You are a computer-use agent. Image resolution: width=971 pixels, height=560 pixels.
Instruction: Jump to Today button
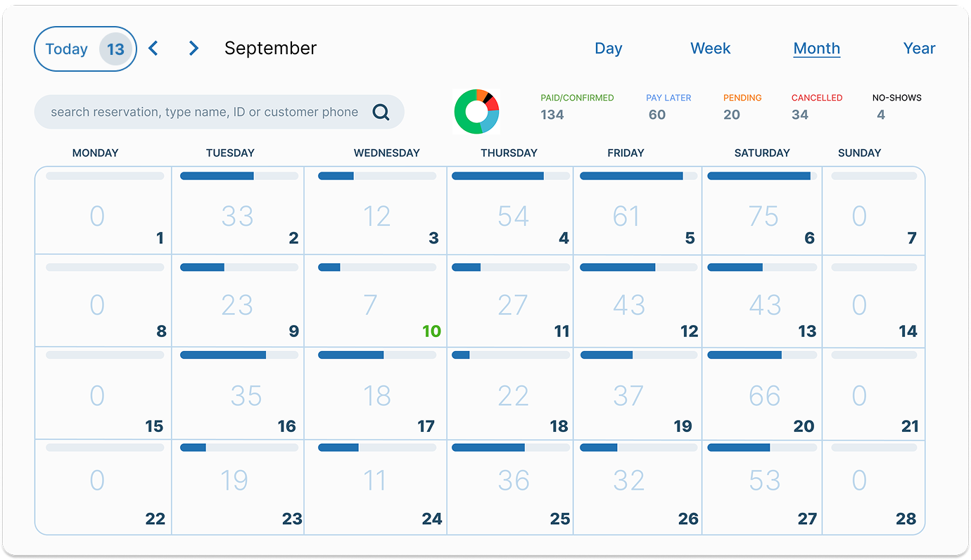(84, 49)
